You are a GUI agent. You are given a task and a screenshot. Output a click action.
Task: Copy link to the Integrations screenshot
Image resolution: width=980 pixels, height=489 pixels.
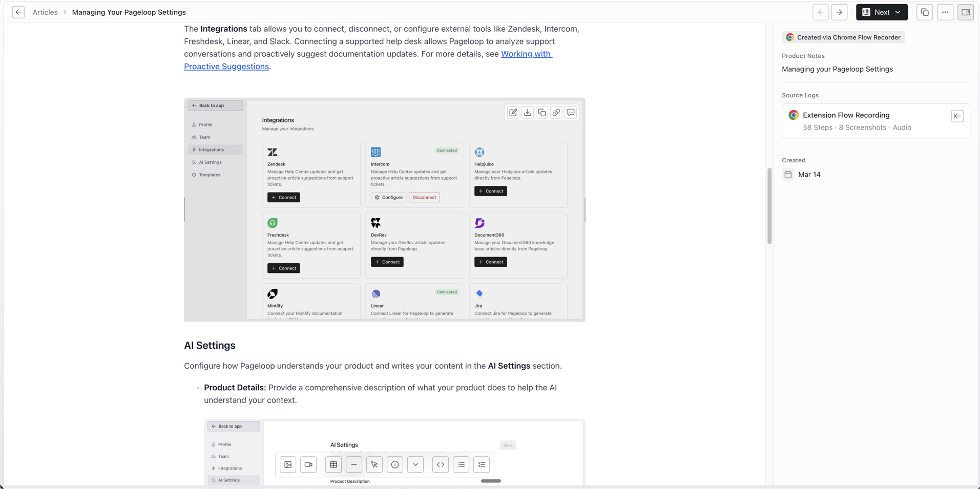556,113
